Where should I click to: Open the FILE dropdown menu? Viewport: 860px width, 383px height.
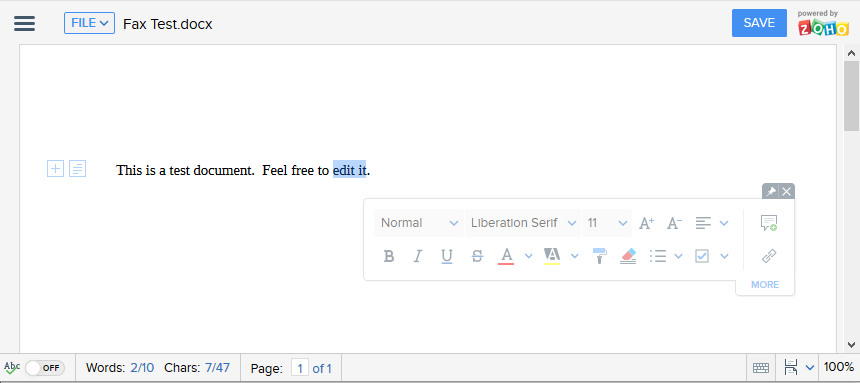(89, 23)
